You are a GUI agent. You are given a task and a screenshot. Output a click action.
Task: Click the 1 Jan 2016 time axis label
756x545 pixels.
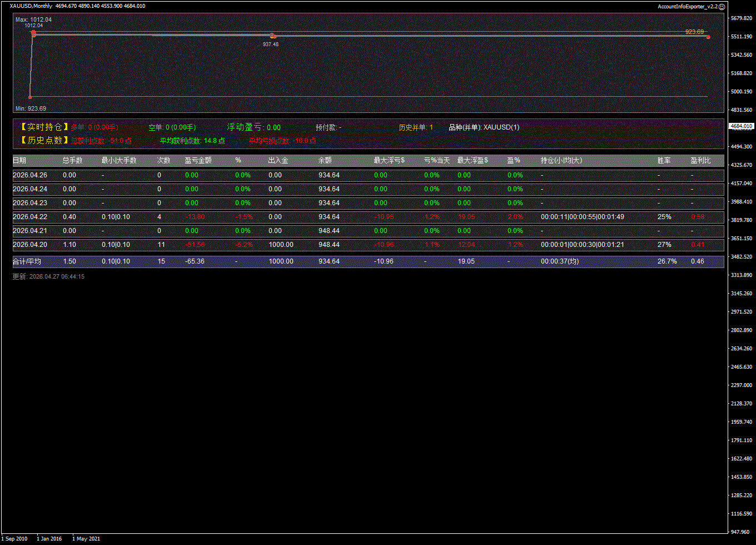[49, 538]
